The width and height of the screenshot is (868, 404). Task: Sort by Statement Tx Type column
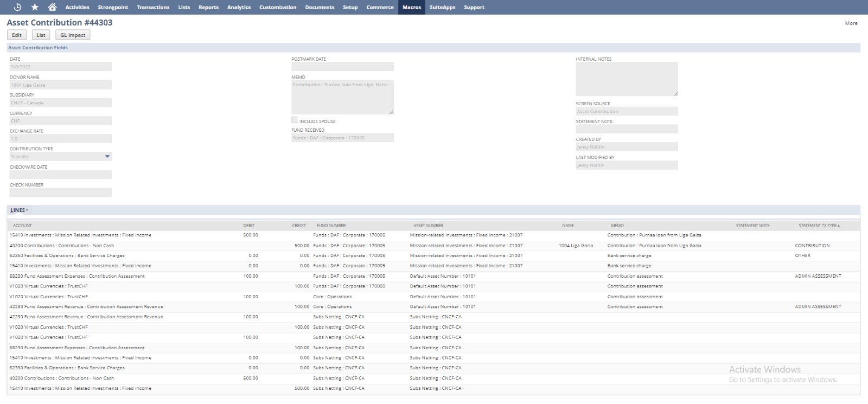click(818, 226)
